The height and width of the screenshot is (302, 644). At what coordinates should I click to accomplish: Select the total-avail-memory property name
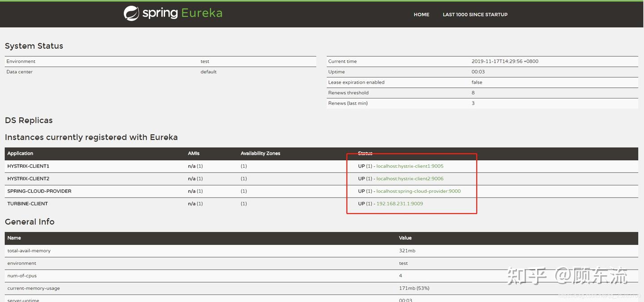click(x=29, y=251)
